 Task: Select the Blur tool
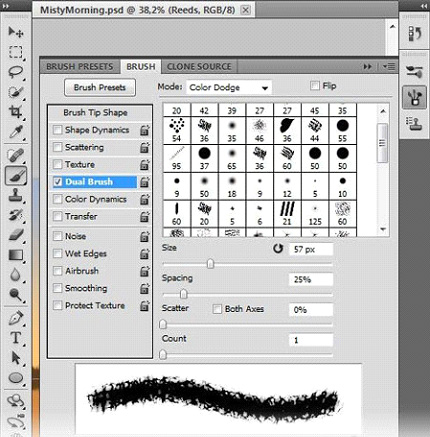pyautogui.click(x=15, y=275)
